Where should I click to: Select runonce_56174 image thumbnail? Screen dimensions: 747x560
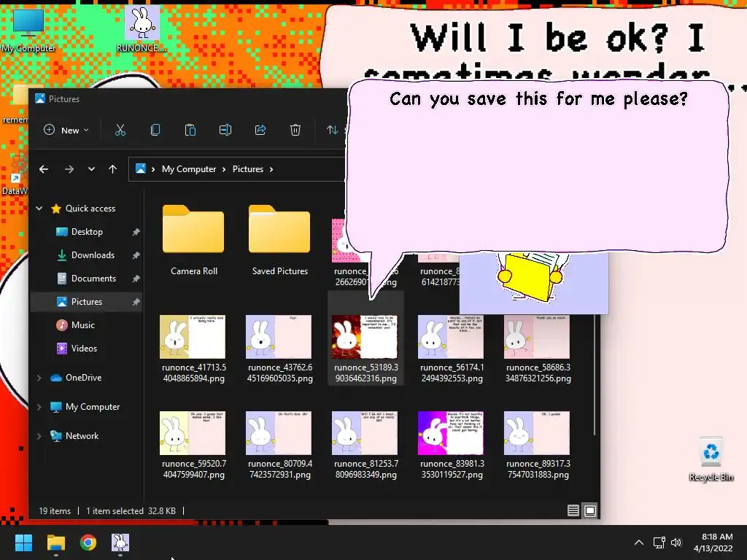(x=451, y=337)
